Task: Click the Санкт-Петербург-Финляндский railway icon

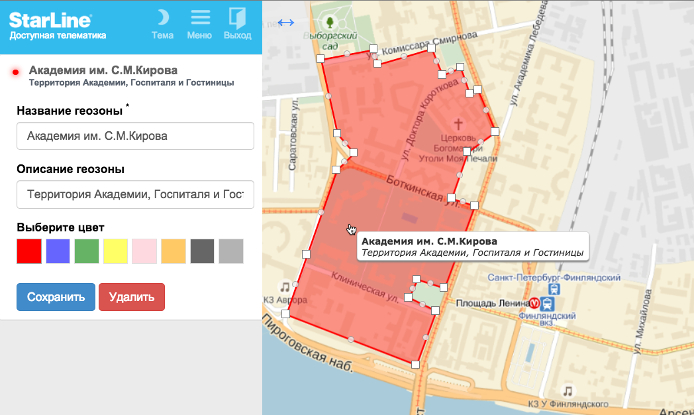Action: (x=554, y=289)
